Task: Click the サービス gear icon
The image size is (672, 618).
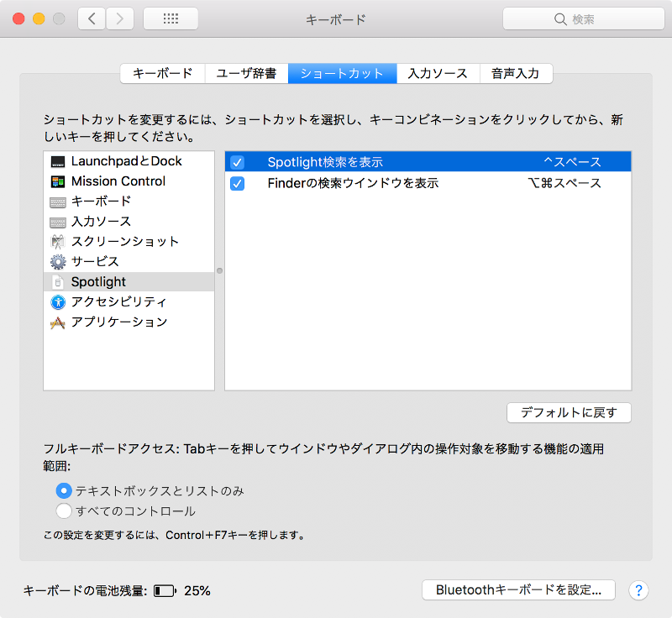Action: pyautogui.click(x=58, y=262)
